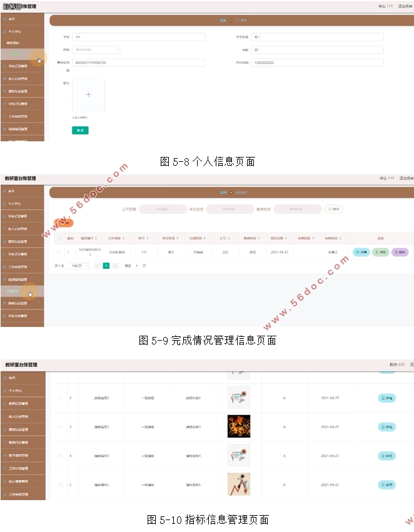The image size is (414, 532).
Task: Open the 性别 gender dropdown
Action: (96, 50)
